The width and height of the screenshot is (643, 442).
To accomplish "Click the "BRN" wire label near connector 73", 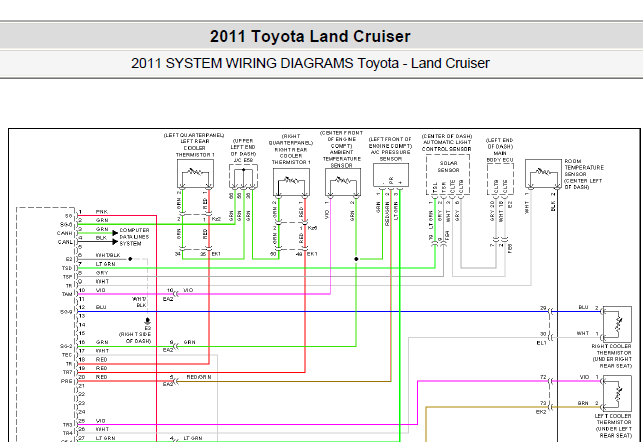I will coord(583,403).
